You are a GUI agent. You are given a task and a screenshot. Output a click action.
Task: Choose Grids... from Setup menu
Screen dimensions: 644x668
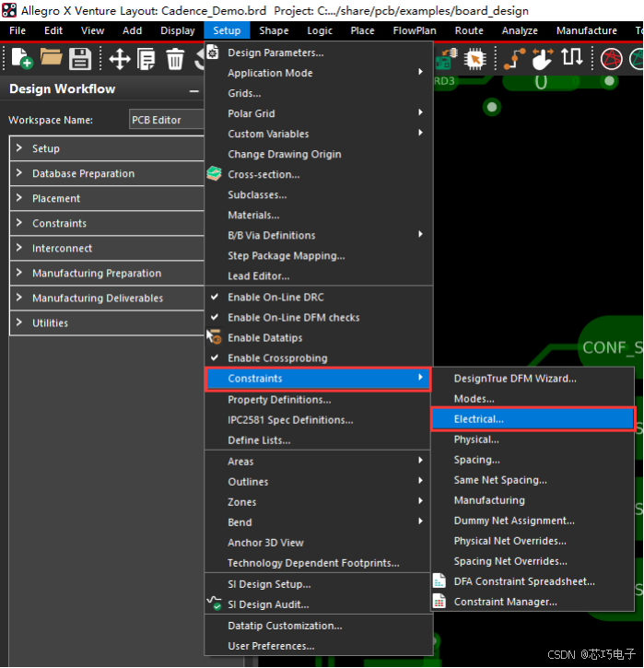[x=319, y=93]
